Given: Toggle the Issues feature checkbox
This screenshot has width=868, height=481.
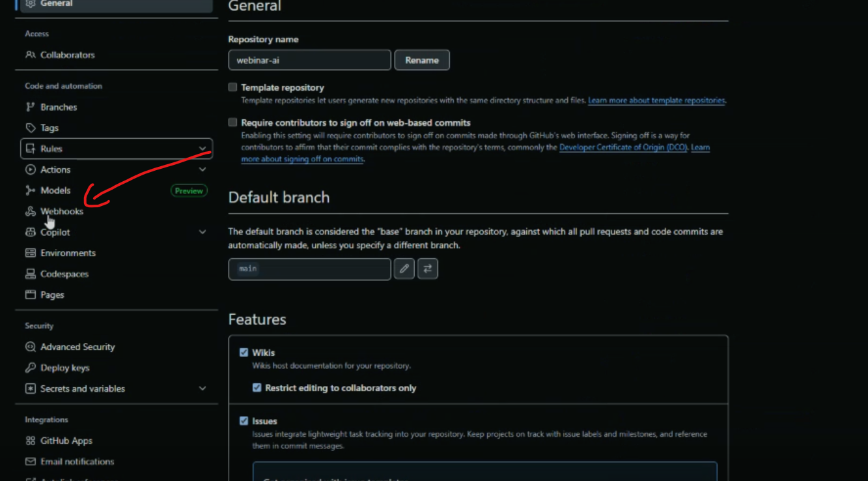Looking at the screenshot, I should click(x=244, y=421).
